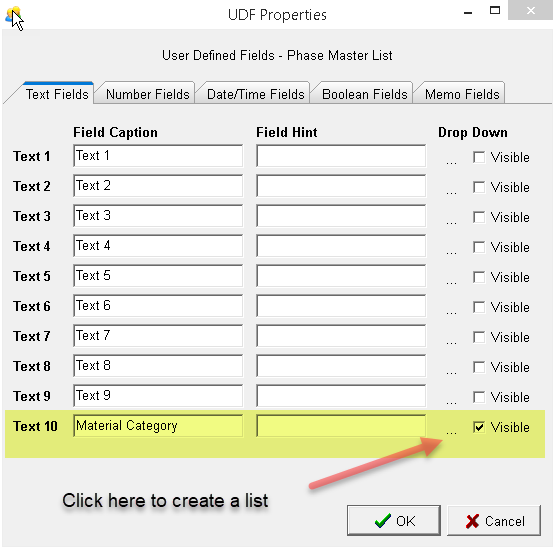Maximize the UDF Properties window
559x548 pixels.
(495, 11)
